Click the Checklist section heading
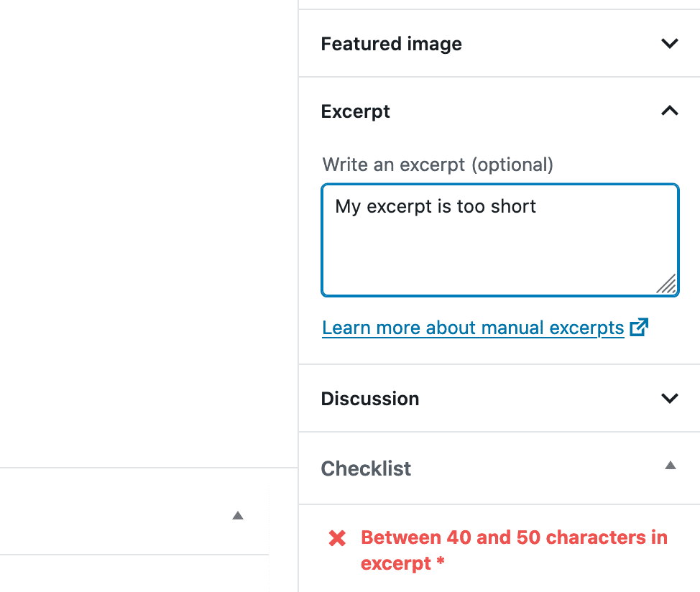 tap(366, 468)
